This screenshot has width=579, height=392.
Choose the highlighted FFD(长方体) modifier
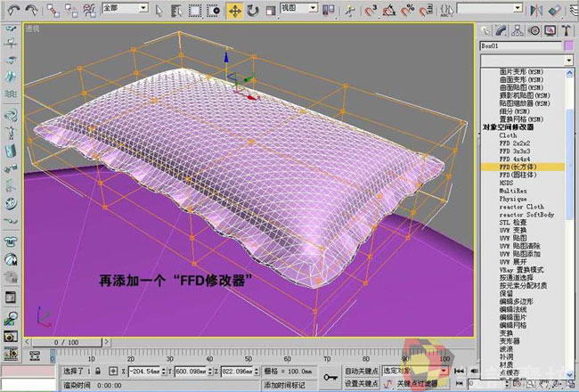(523, 167)
